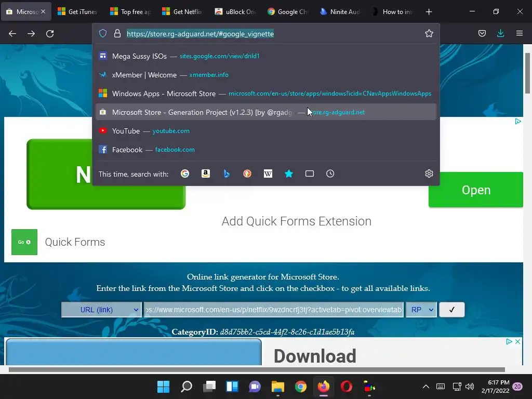This screenshot has height=399, width=532.
Task: Open File Explorer from the taskbar
Action: [x=277, y=387]
